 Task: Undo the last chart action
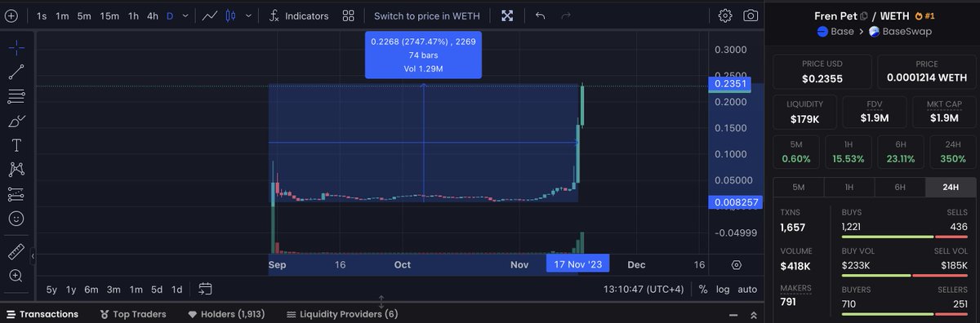[x=540, y=15]
